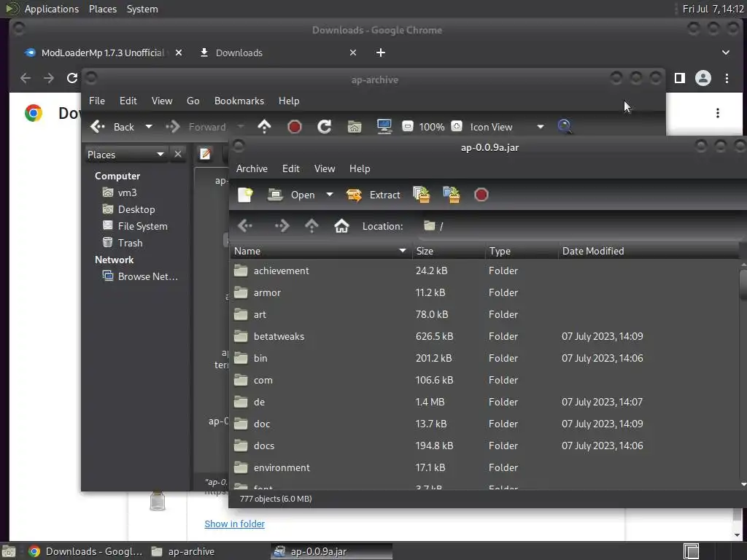This screenshot has height=560, width=747.
Task: Click Back button in ap-archive file manager
Action: 112,127
